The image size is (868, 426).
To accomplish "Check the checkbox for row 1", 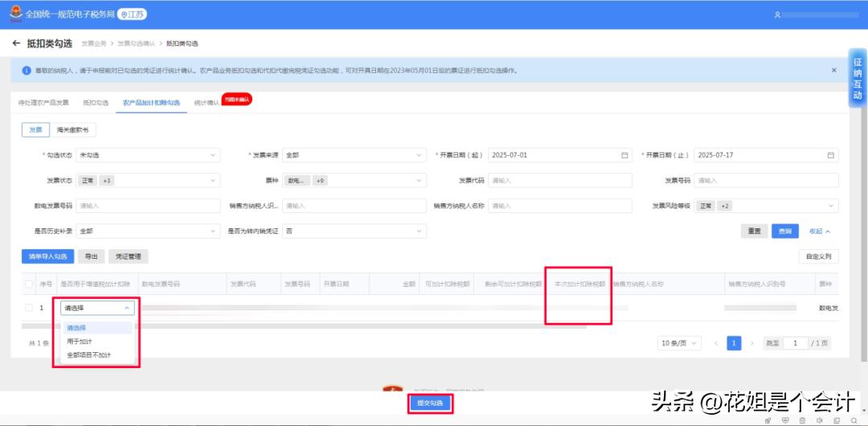I will tap(29, 308).
